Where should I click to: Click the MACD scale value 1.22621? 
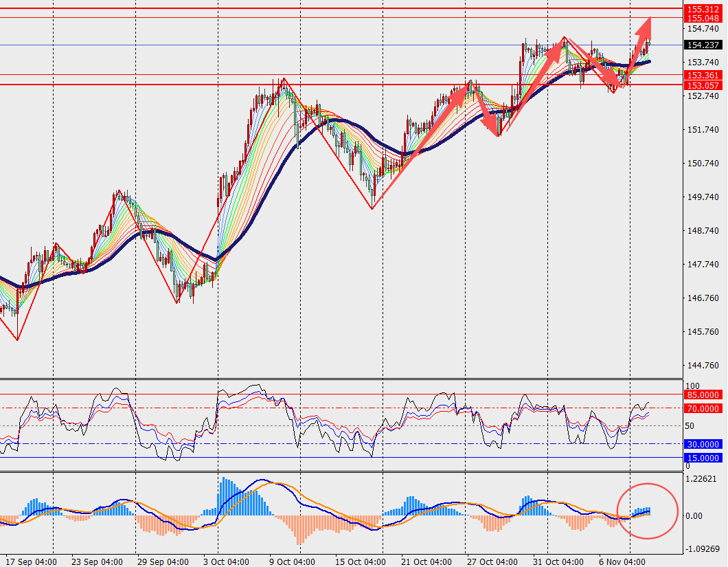tap(703, 479)
